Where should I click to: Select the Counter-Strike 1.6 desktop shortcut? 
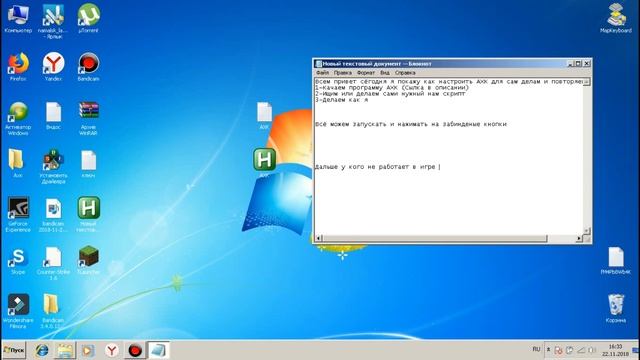click(53, 264)
